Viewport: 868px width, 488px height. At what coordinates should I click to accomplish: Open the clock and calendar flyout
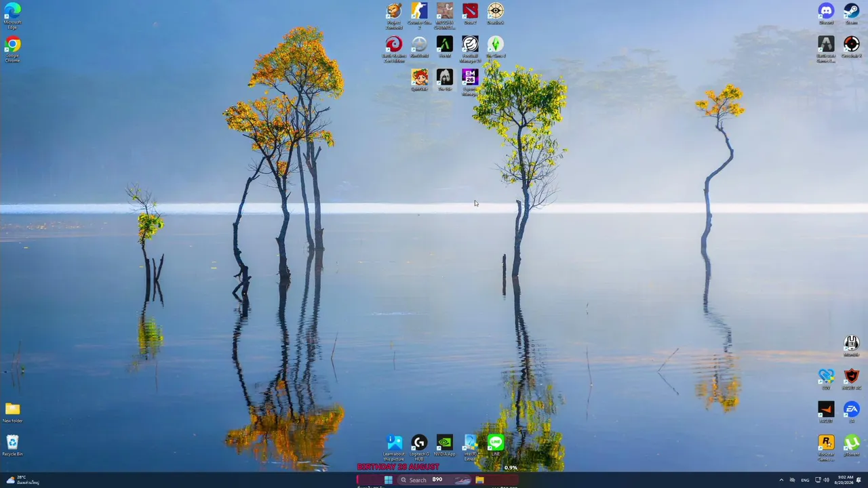coord(844,480)
